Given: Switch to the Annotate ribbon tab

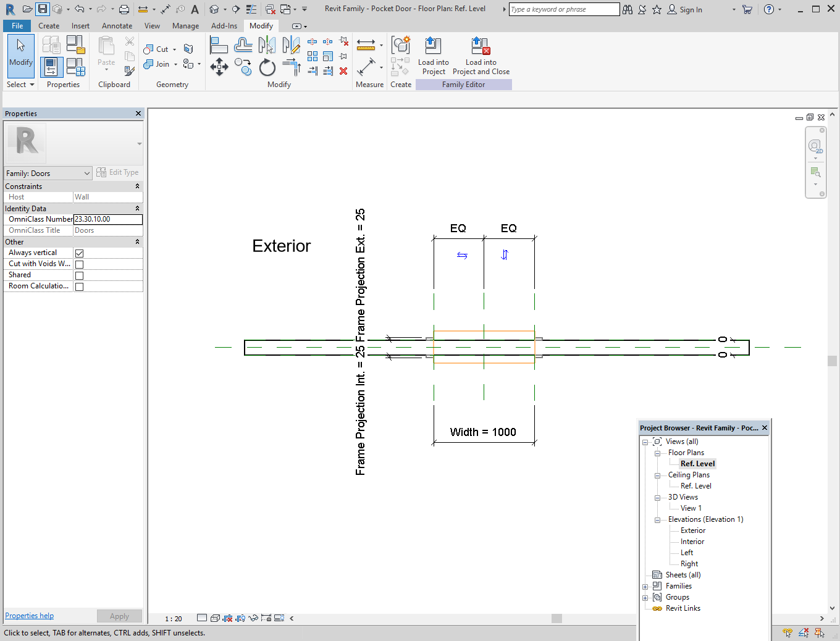Looking at the screenshot, I should pos(117,26).
